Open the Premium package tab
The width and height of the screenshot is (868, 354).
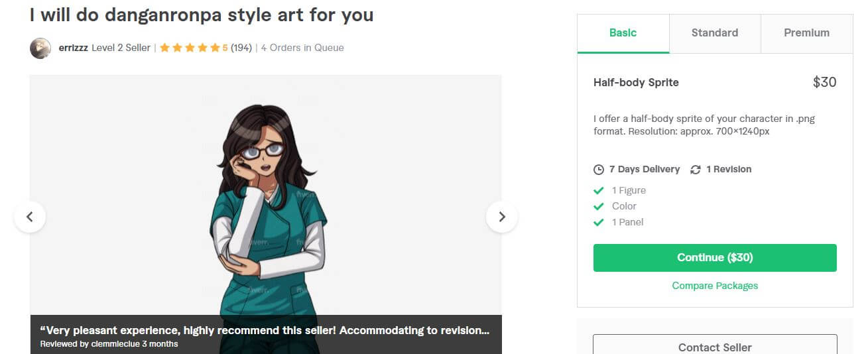coord(806,33)
